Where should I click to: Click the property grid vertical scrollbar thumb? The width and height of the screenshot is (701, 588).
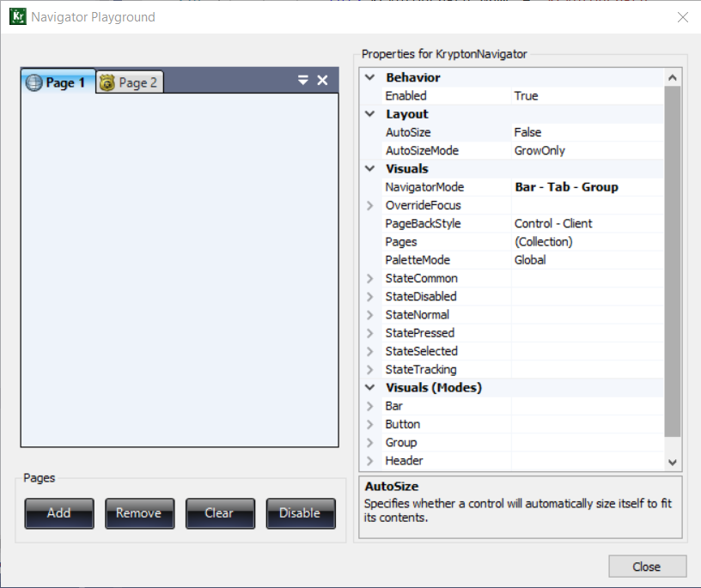(x=672, y=262)
